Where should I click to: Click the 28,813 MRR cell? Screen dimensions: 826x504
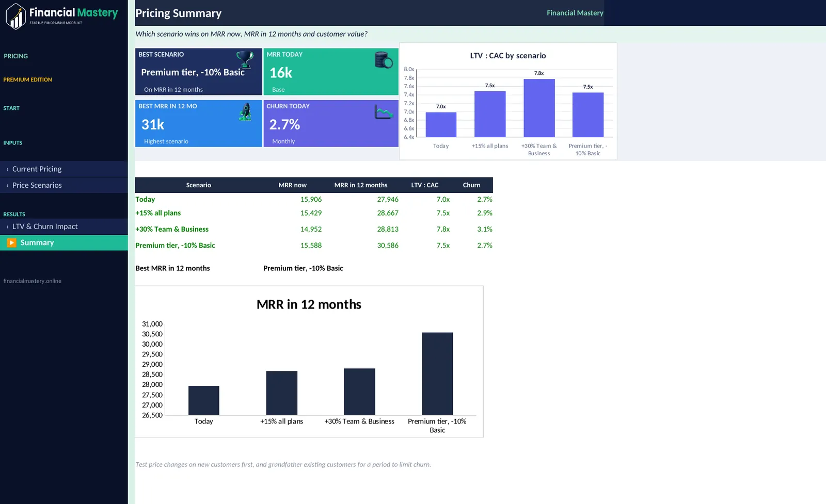(388, 230)
